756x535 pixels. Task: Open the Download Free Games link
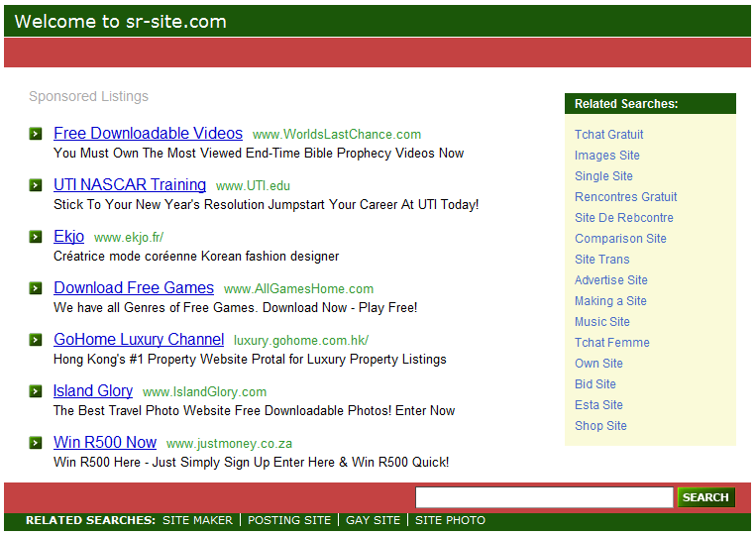pos(134,288)
